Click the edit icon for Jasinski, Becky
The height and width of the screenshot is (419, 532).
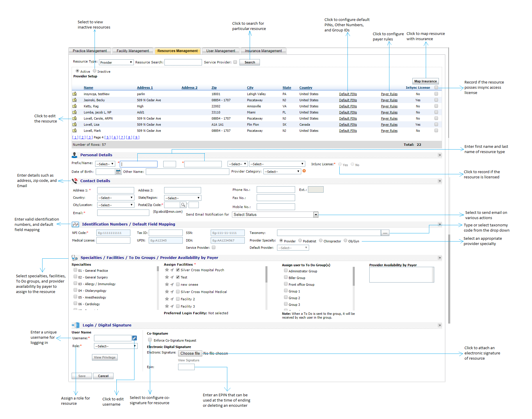pyautogui.click(x=75, y=100)
